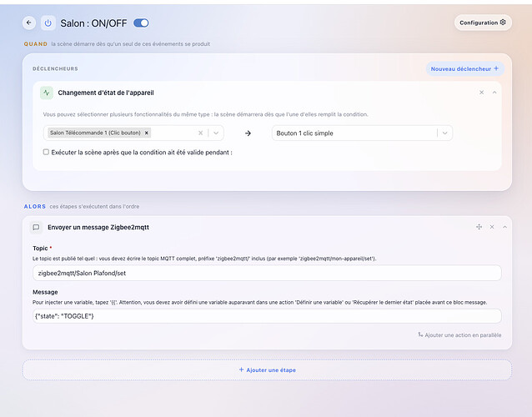This screenshot has height=417, width=532.
Task: Click the Salon Télécommande 1 chip label
Action: [x=95, y=133]
